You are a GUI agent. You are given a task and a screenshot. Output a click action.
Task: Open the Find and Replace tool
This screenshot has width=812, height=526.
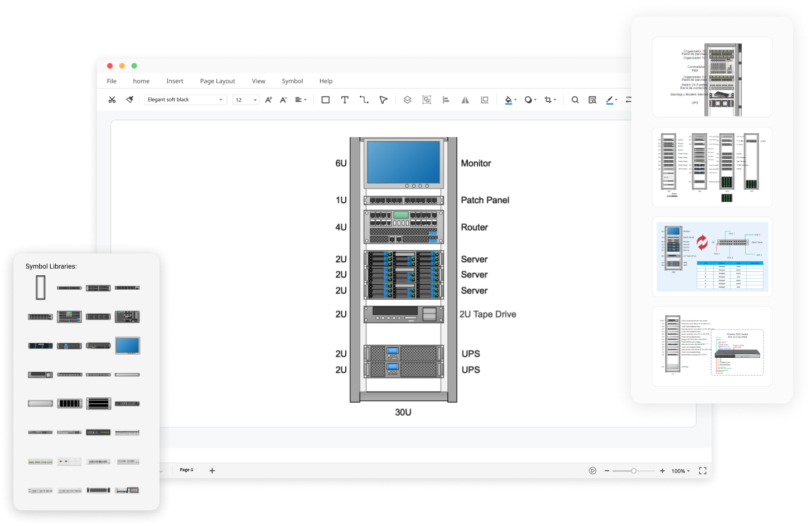coord(592,100)
